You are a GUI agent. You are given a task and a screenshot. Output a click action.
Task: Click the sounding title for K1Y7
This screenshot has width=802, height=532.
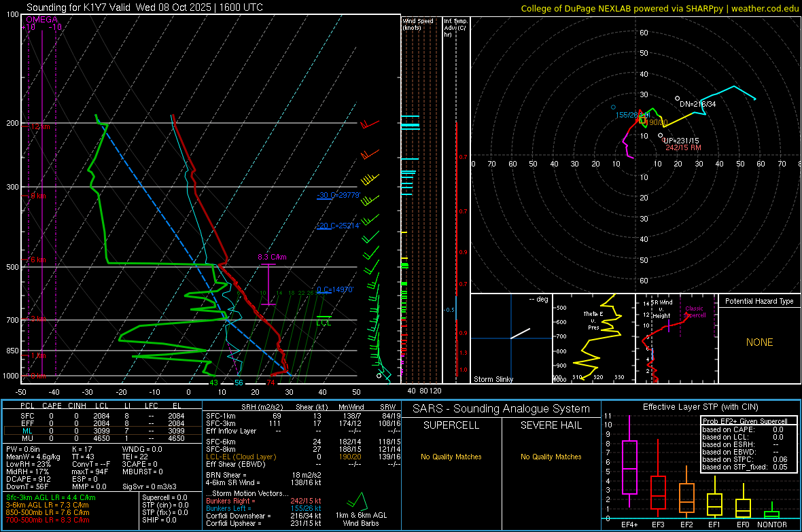(145, 7)
